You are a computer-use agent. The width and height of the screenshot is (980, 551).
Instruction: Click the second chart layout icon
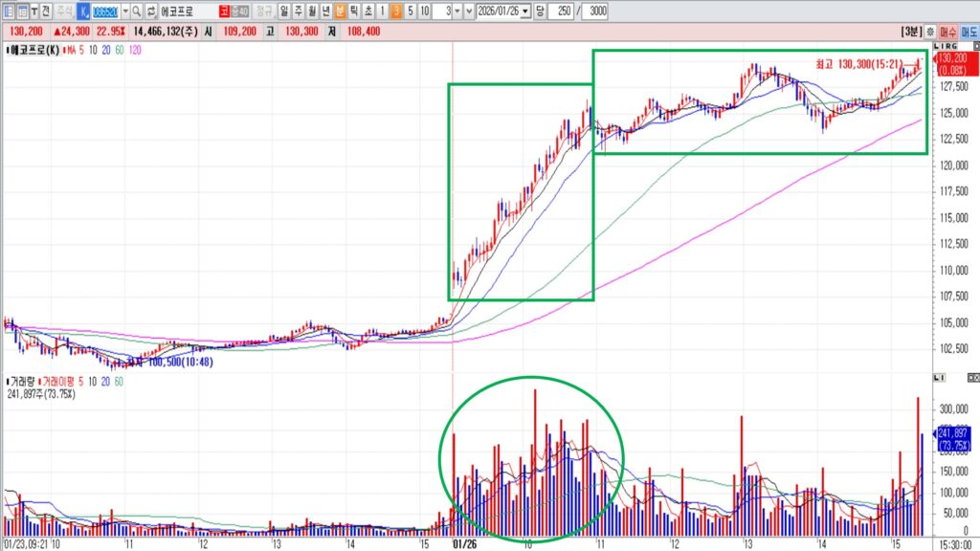[x=22, y=11]
